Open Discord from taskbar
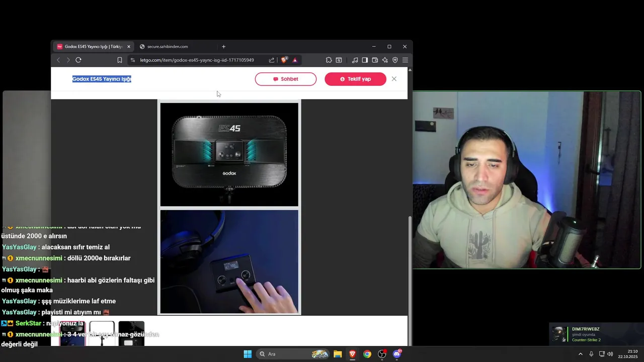644x362 pixels. [x=397, y=354]
